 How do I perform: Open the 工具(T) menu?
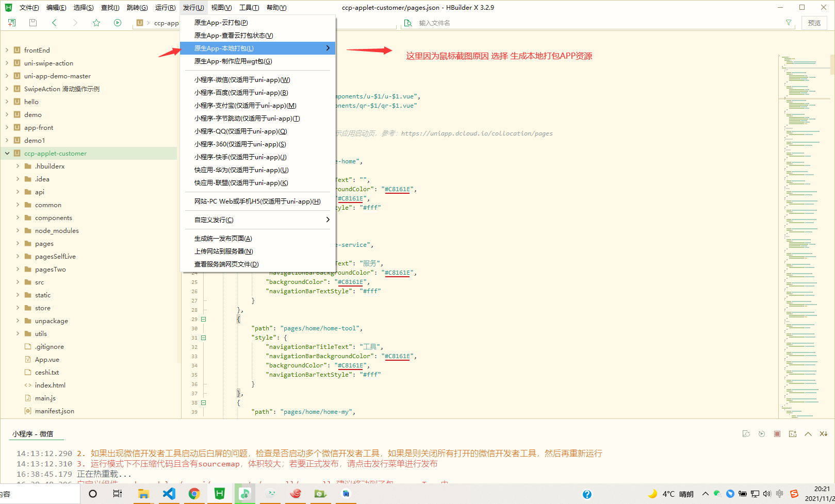pos(249,7)
